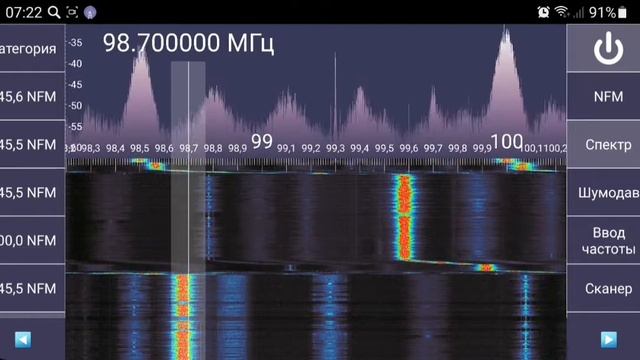This screenshot has width=640, height=360.
Task: Tap the alarm clock status icon
Action: 543,12
